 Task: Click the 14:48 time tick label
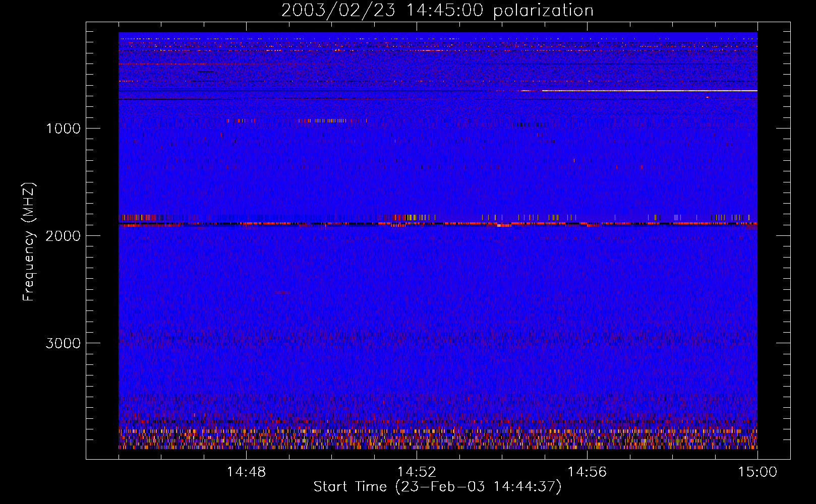click(246, 472)
